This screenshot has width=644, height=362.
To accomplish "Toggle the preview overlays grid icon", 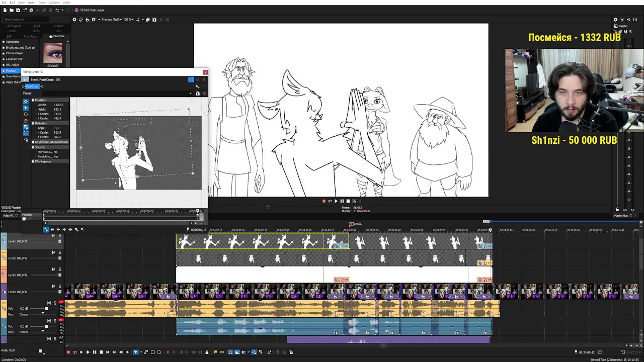I will tap(137, 20).
